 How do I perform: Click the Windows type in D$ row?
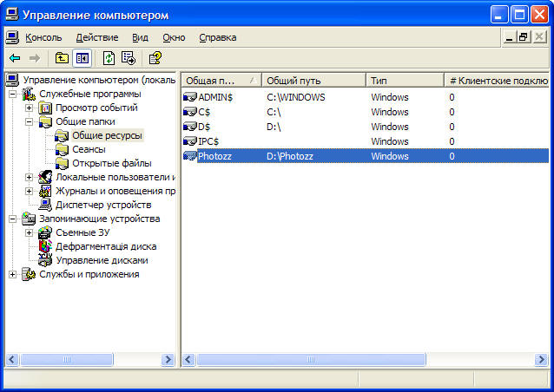pos(390,127)
